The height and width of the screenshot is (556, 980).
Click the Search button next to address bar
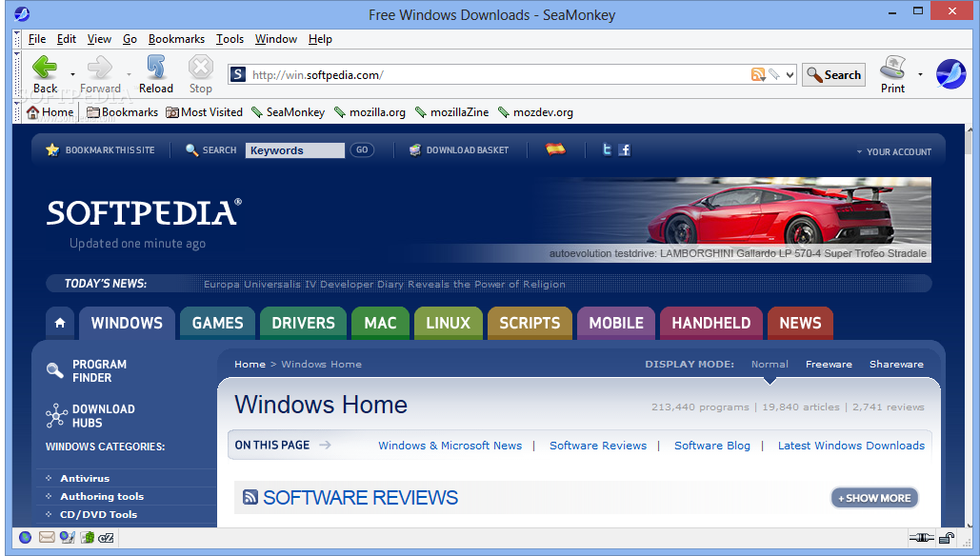(833, 75)
